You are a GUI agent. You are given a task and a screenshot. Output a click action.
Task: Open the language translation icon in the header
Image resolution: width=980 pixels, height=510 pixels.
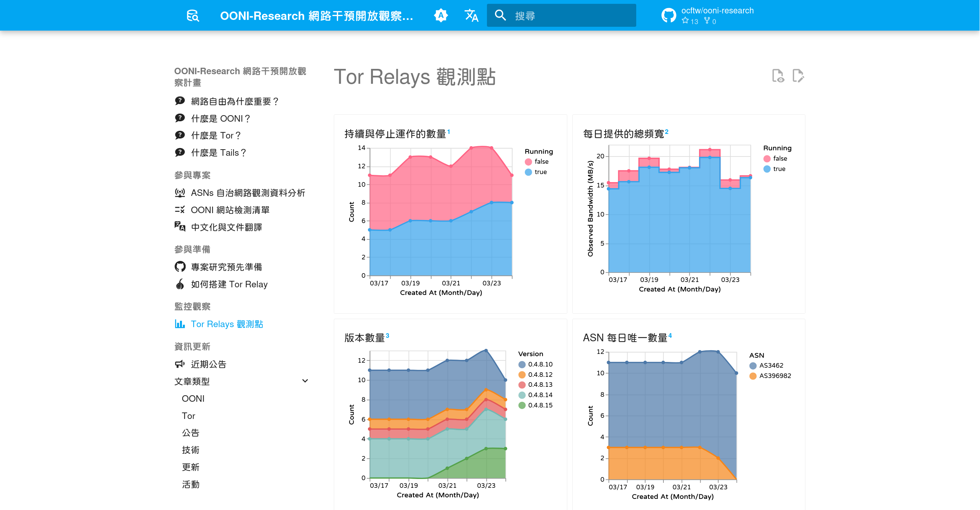(471, 15)
